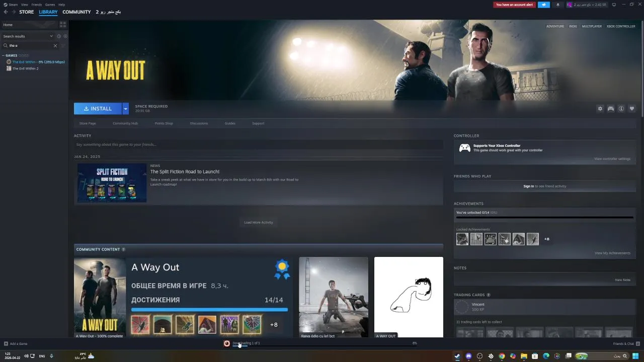This screenshot has height=362, width=644.
Task: Open Split Fiction news thumbnail
Action: [x=112, y=183]
